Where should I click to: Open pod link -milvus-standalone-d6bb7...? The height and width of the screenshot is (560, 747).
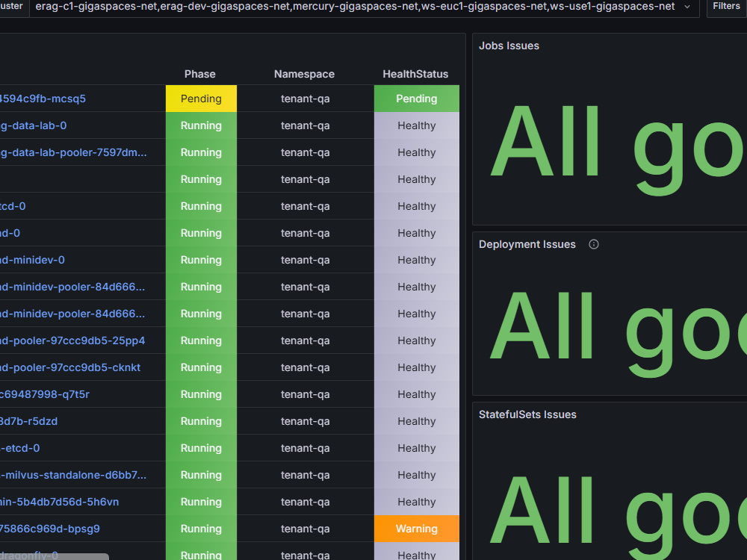73,475
